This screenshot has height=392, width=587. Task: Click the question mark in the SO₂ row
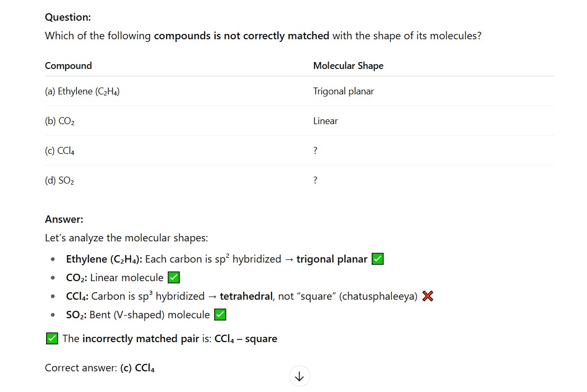pos(316,180)
